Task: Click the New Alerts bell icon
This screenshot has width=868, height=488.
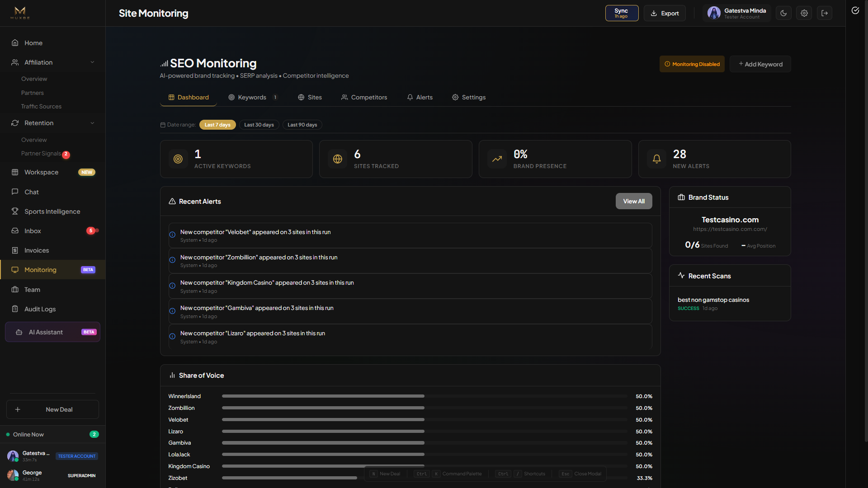Action: 657,159
